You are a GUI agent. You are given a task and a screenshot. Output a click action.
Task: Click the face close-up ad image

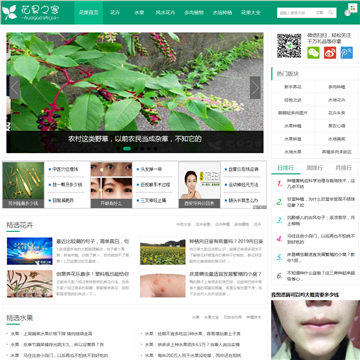tap(315, 330)
